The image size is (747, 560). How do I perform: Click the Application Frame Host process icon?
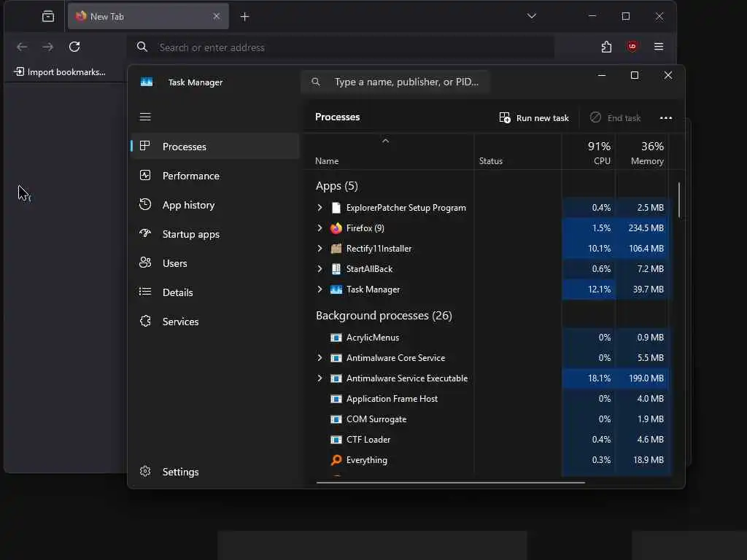click(x=336, y=399)
